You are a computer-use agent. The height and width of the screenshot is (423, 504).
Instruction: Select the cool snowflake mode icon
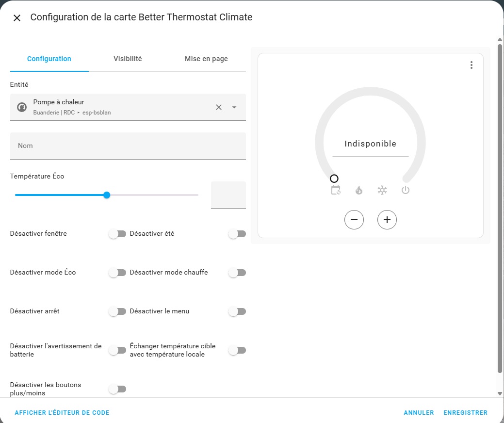pos(382,190)
